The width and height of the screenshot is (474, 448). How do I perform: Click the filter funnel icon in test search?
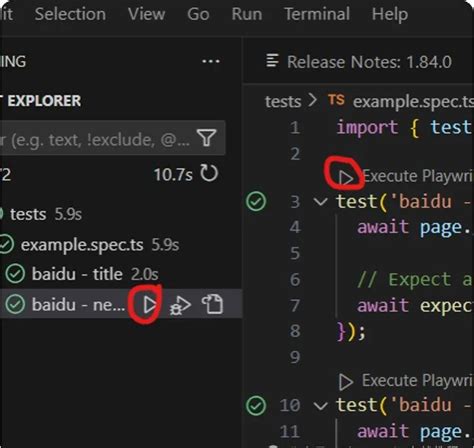(x=207, y=138)
